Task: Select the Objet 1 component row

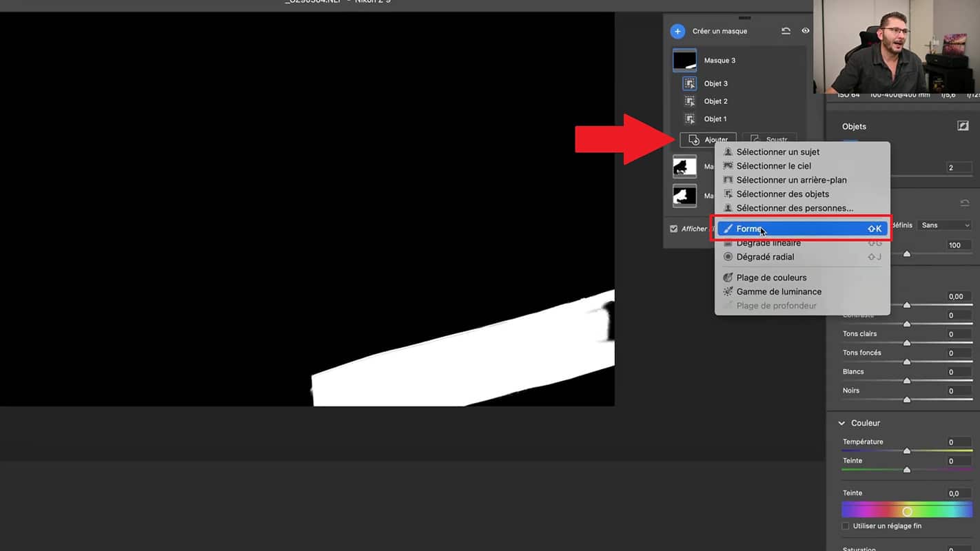Action: [739, 119]
